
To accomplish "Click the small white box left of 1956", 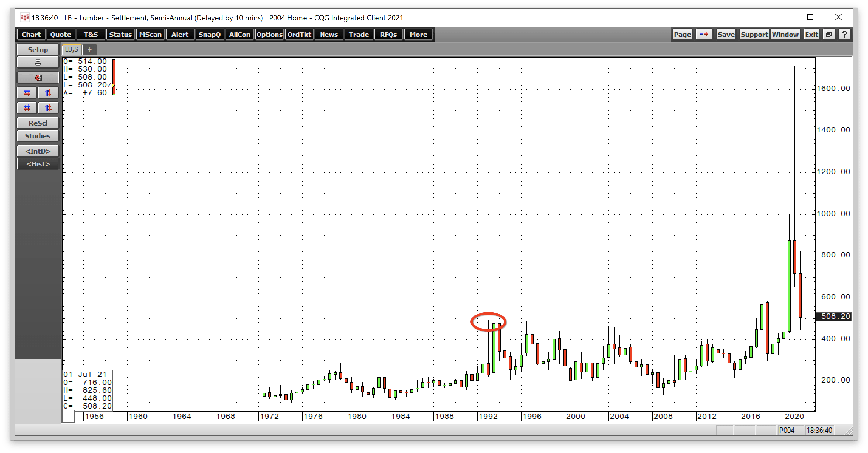I will tap(68, 416).
